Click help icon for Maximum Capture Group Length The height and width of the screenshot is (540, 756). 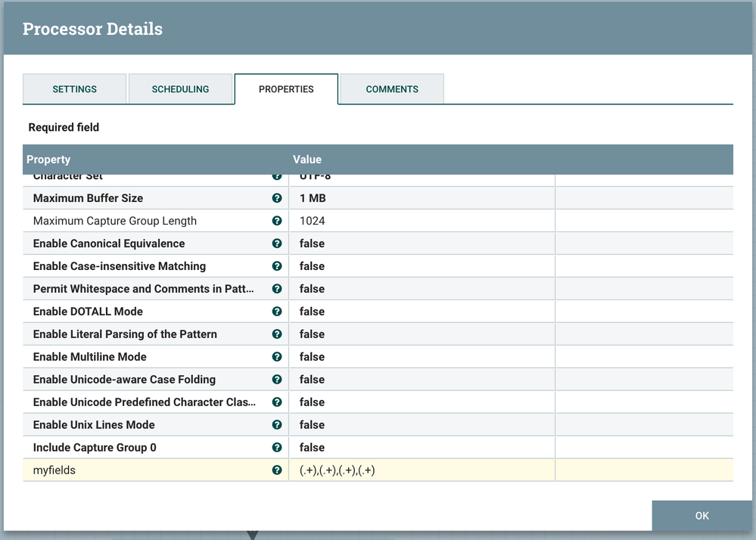(x=277, y=221)
